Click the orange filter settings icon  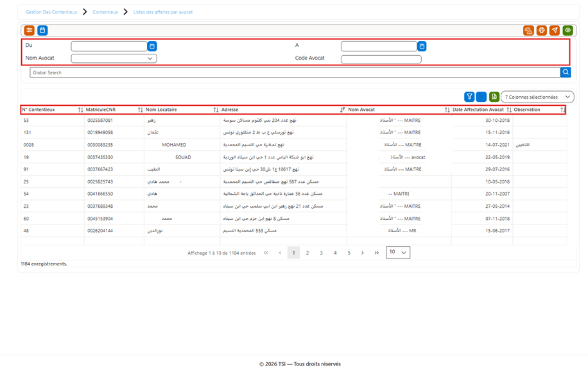click(x=30, y=30)
